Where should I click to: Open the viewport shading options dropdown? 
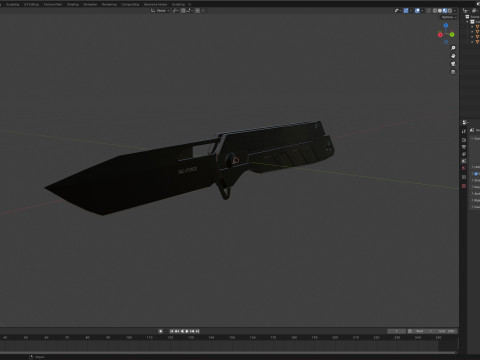[455, 11]
